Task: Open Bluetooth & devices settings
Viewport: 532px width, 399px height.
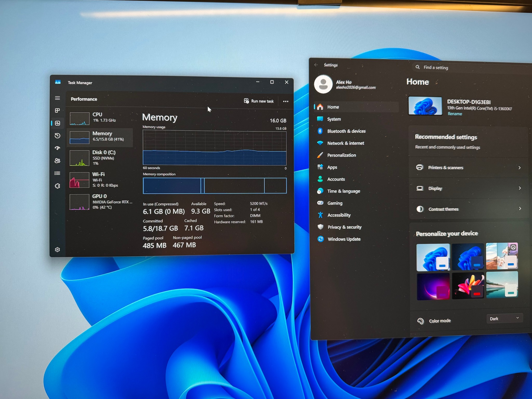Action: coord(356,131)
